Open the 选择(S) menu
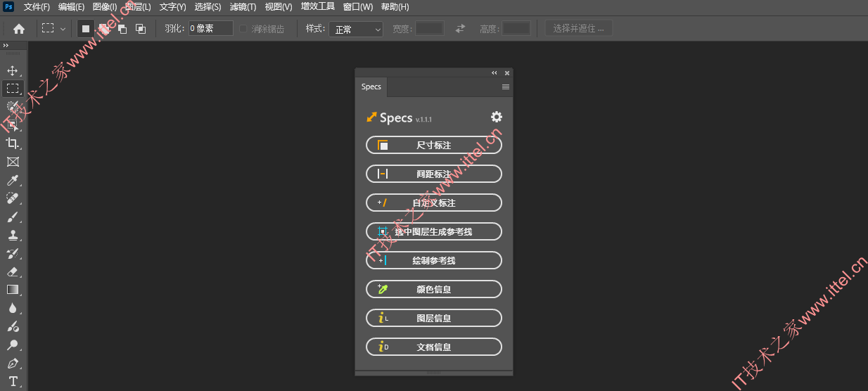Screen dimensions: 868x391 (x=208, y=7)
